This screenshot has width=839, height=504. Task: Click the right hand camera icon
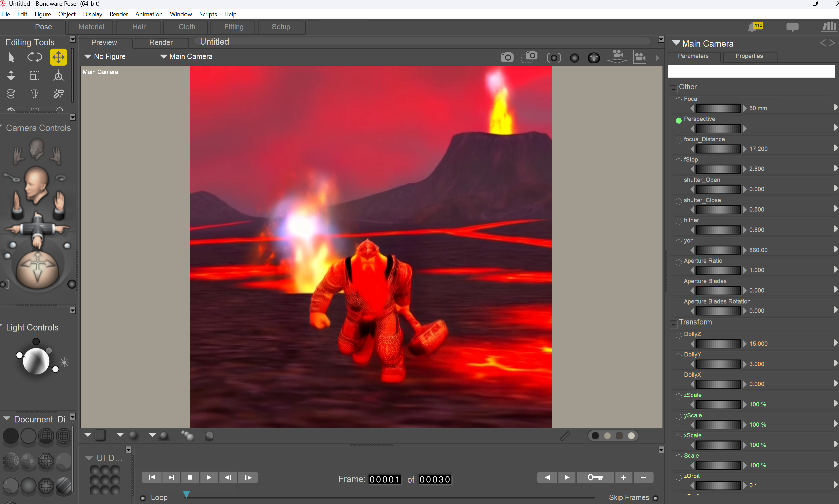point(56,155)
